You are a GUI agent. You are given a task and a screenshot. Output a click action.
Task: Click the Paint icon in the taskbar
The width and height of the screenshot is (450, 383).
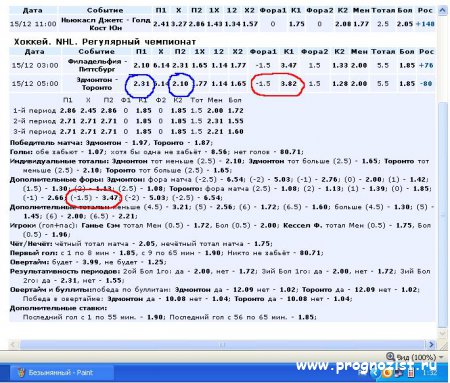21,373
